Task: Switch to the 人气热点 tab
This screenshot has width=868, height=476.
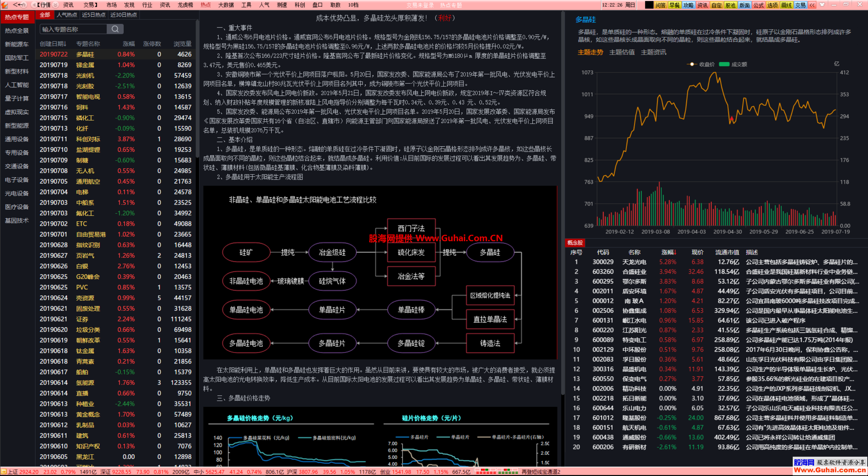Action: coord(67,15)
